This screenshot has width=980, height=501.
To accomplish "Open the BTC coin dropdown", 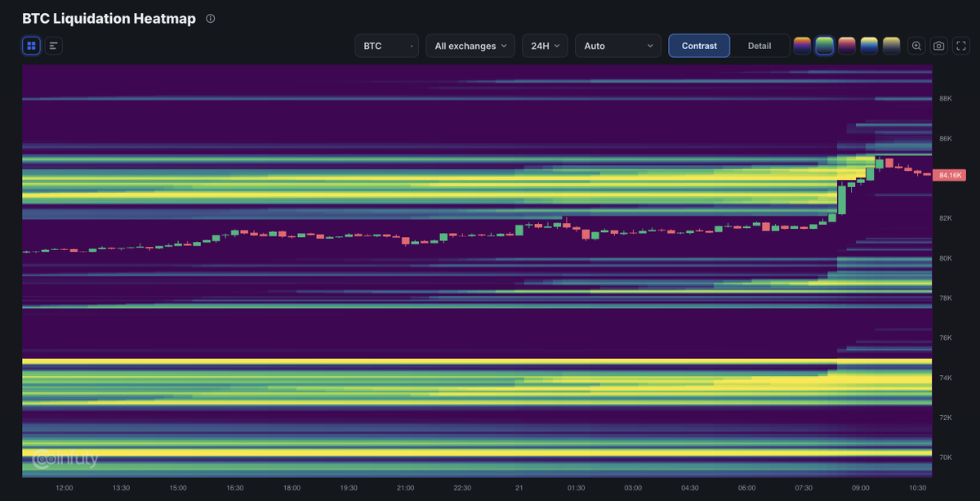I will [x=387, y=46].
